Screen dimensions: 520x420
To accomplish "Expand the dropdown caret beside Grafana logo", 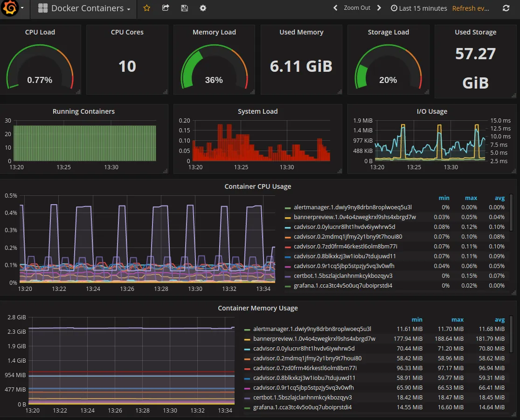I will (x=22, y=7).
